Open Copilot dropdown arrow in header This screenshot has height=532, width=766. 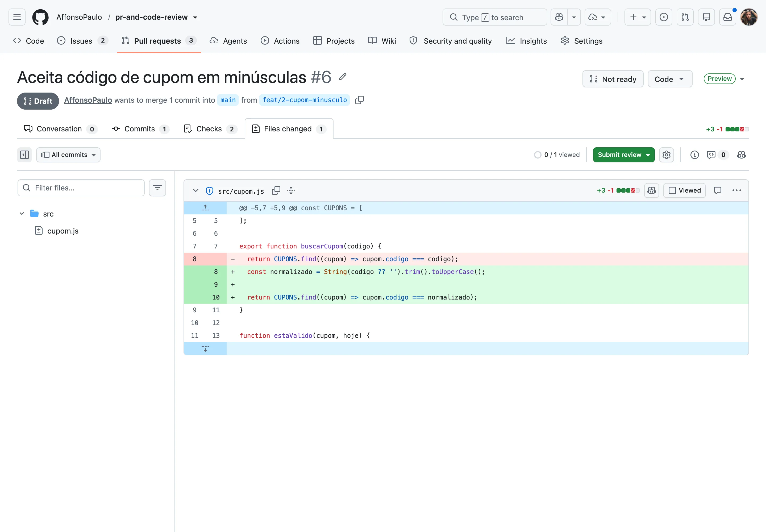point(574,17)
